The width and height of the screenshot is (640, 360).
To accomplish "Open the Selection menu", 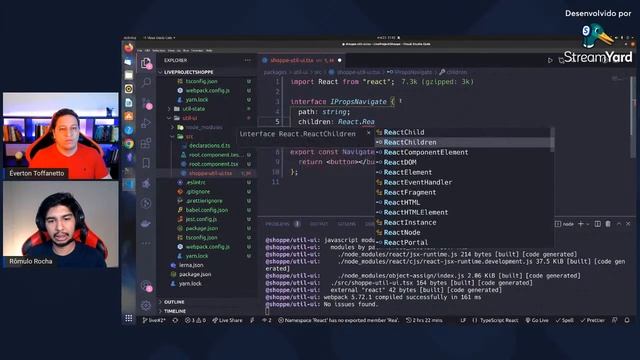I will pyautogui.click(x=158, y=51).
